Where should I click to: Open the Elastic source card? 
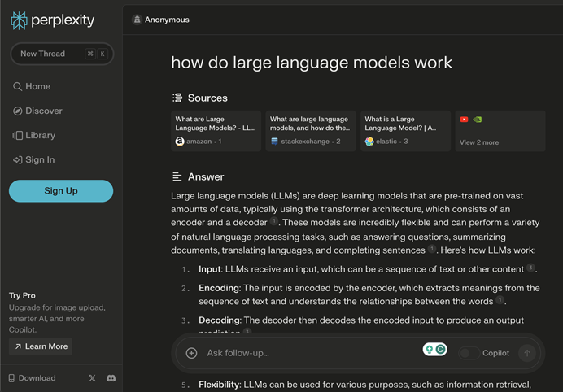pyautogui.click(x=405, y=131)
